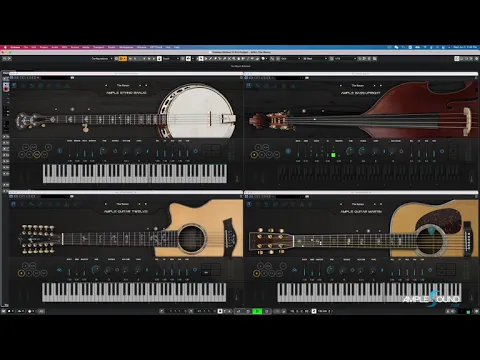The width and height of the screenshot is (480, 360).
Task: Click the blue gear icon in Guitar Martin
Action: click(430, 270)
